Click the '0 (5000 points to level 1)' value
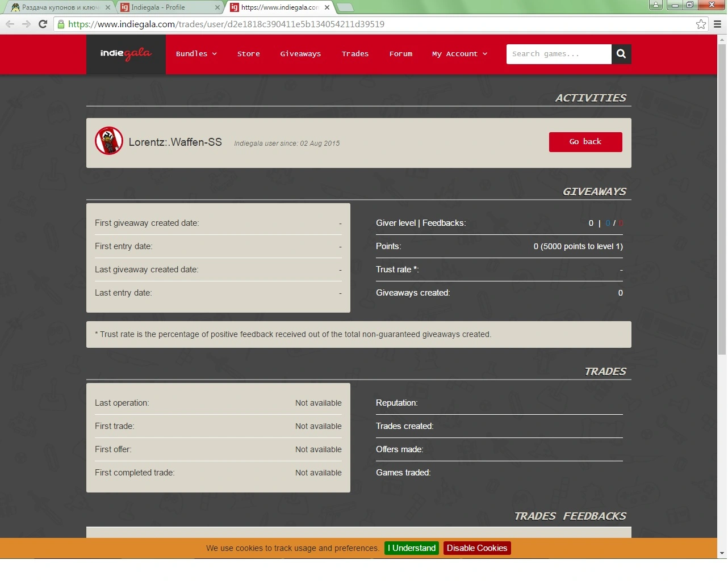Viewport: 728px width, 581px height. coord(578,246)
